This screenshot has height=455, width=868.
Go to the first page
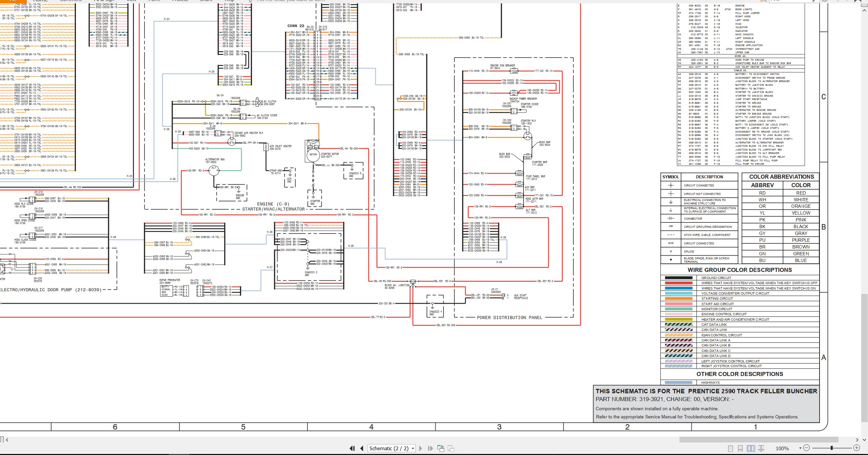(352, 448)
